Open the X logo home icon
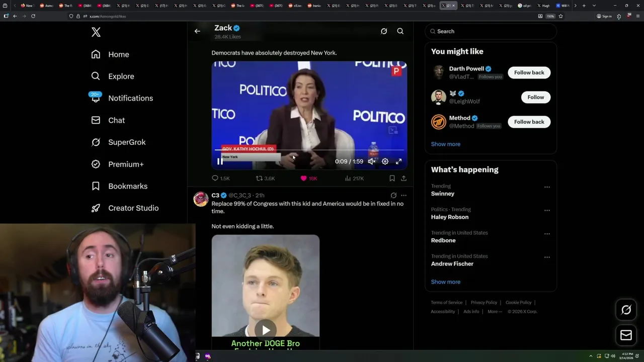The image size is (644, 362). (96, 32)
